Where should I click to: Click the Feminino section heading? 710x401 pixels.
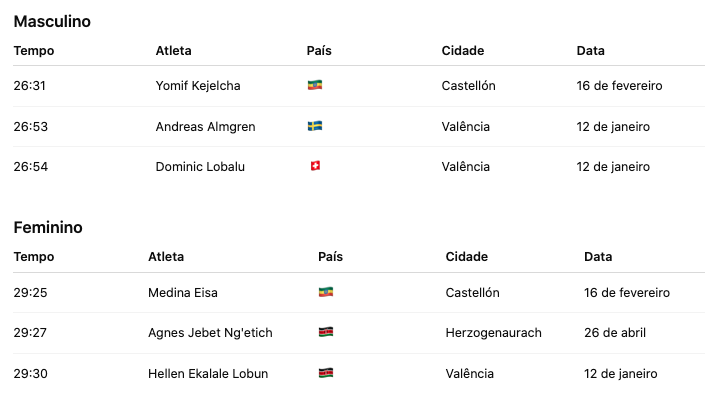(x=48, y=228)
